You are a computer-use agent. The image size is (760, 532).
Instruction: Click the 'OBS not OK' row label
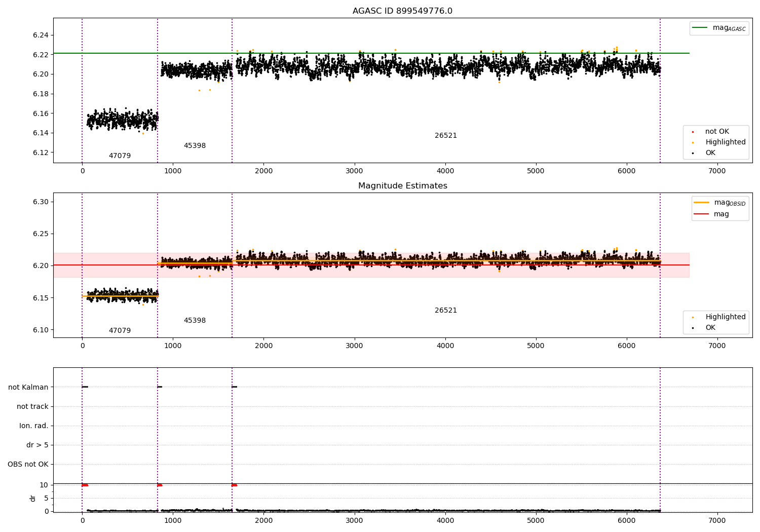coord(28,465)
